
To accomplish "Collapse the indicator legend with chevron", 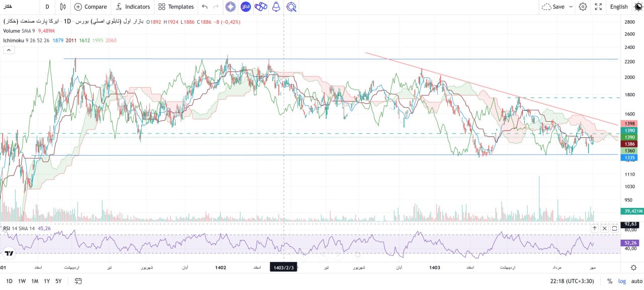I will 9,50.
